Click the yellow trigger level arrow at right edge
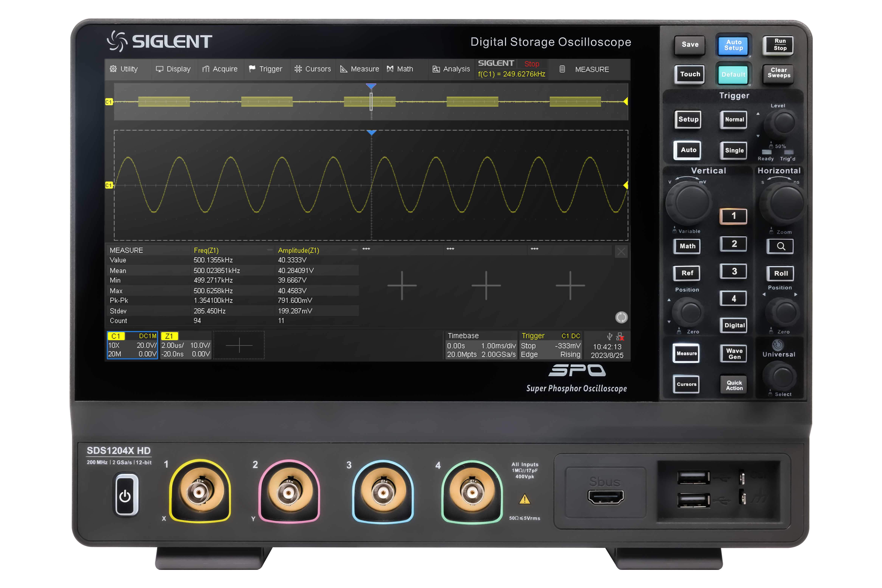Image resolution: width=882 pixels, height=588 pixels. tap(625, 185)
